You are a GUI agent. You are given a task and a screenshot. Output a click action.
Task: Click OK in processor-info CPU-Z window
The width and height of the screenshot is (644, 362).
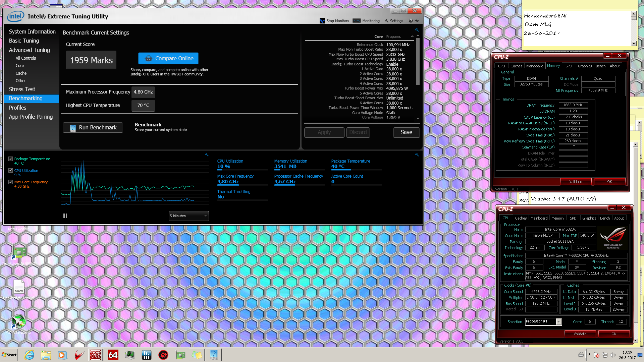tap(614, 334)
